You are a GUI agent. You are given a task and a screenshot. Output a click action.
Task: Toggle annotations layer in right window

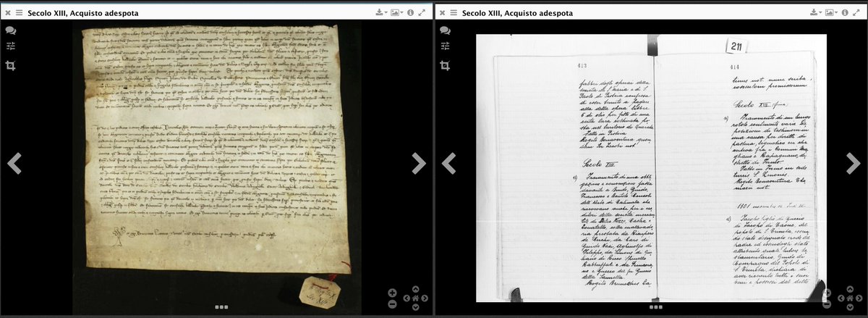(445, 30)
